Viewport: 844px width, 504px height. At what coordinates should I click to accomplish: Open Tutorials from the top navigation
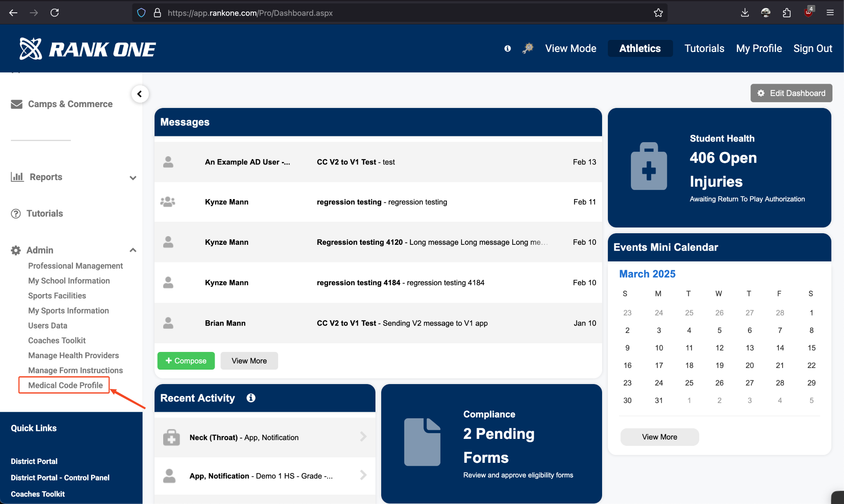pos(704,49)
